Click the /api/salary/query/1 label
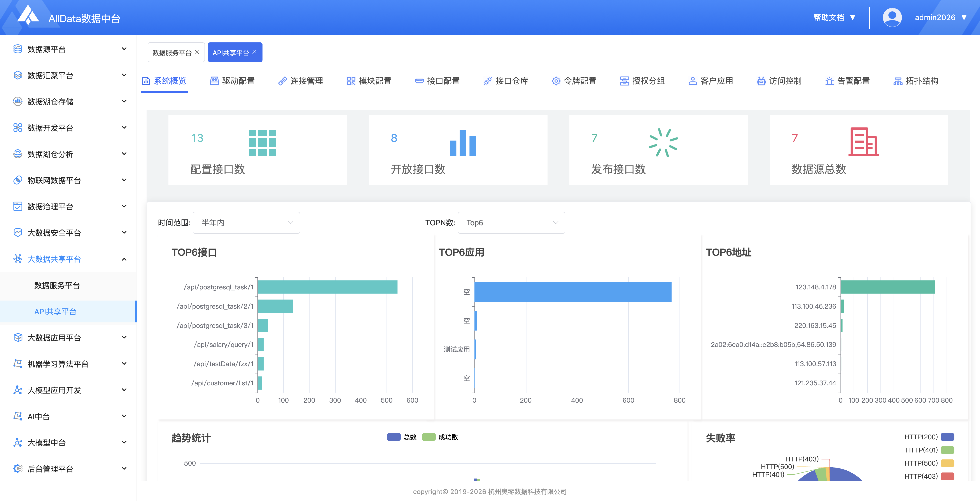 224,344
